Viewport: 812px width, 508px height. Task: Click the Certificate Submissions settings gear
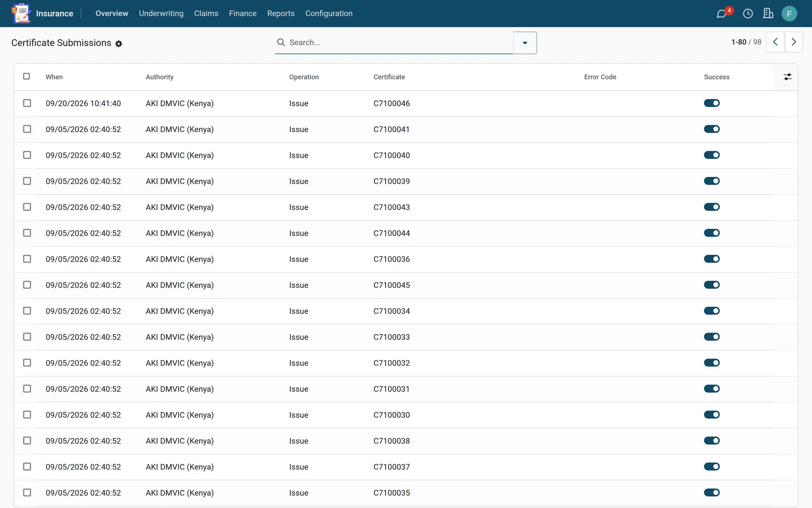[119, 44]
